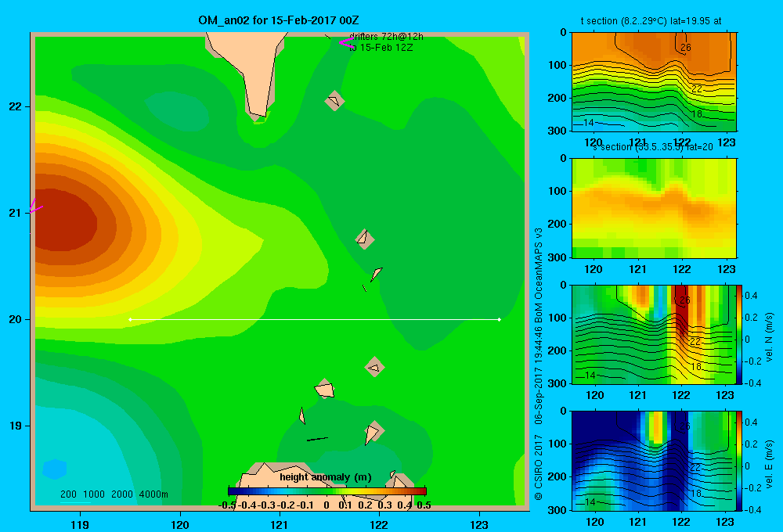Click the 0.2 tick on vel. E color bar
The height and width of the screenshot is (532, 783).
tap(751, 444)
